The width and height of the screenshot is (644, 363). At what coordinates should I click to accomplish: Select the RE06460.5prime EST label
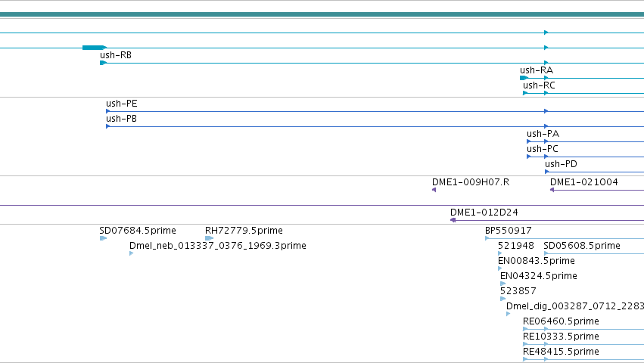[x=561, y=322]
